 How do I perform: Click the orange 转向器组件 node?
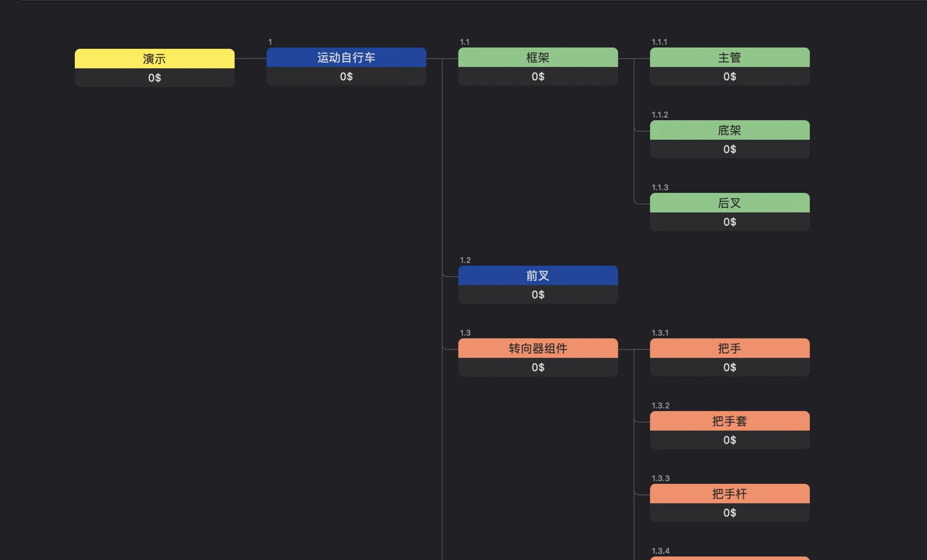click(538, 348)
